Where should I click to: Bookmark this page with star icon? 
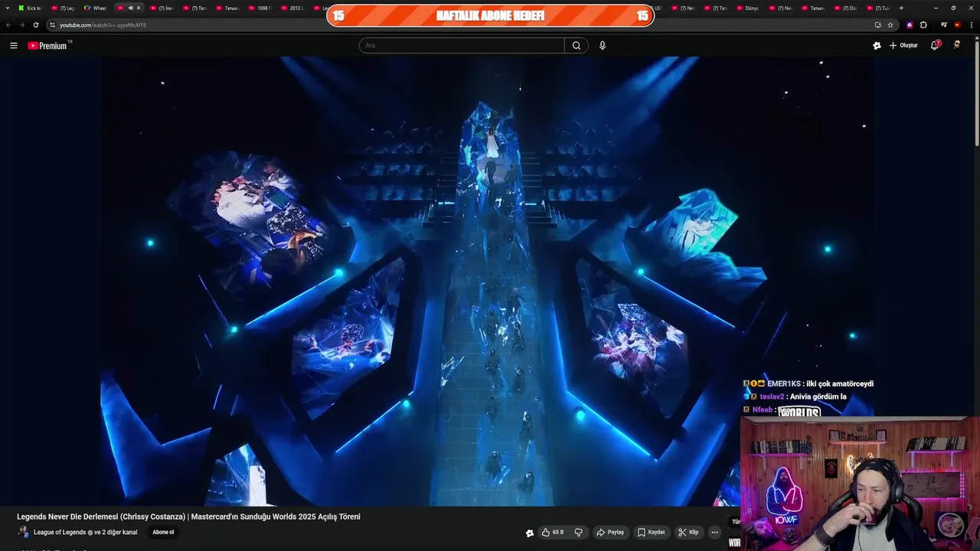tap(890, 24)
